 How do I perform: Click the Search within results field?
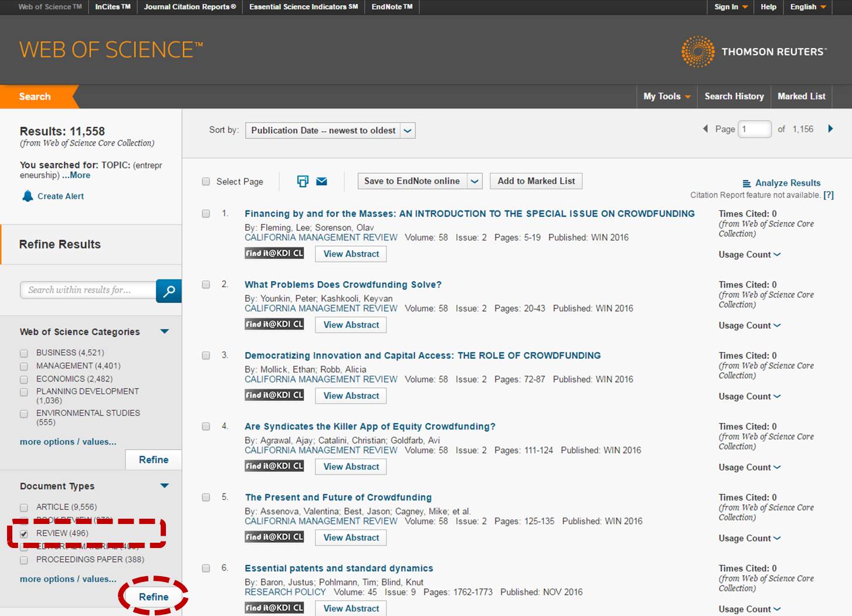click(88, 290)
